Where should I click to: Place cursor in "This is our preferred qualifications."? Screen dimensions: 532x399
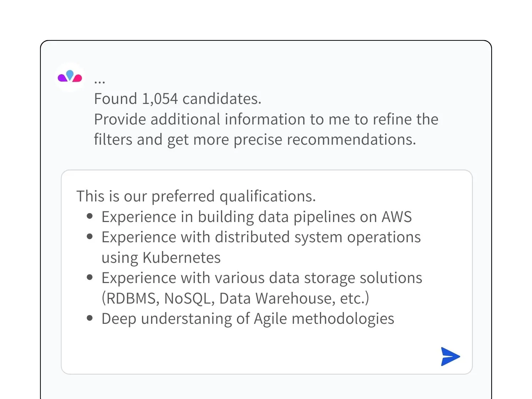196,196
